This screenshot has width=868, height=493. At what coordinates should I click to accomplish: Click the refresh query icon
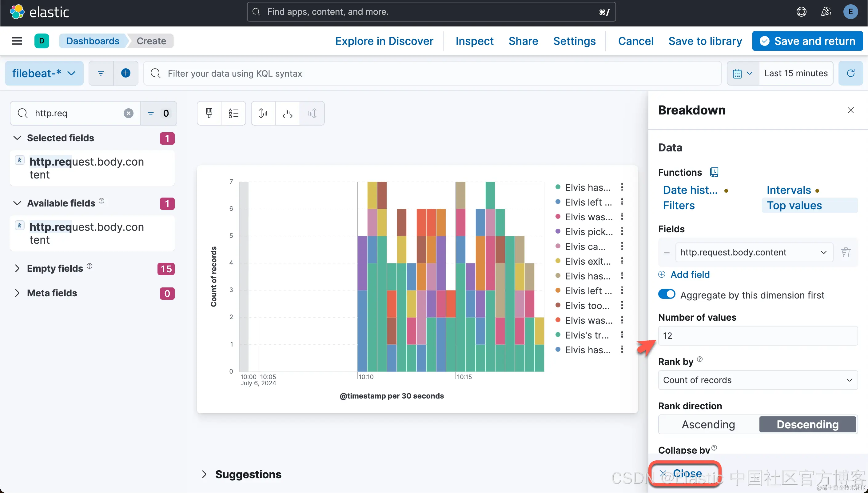tap(850, 73)
